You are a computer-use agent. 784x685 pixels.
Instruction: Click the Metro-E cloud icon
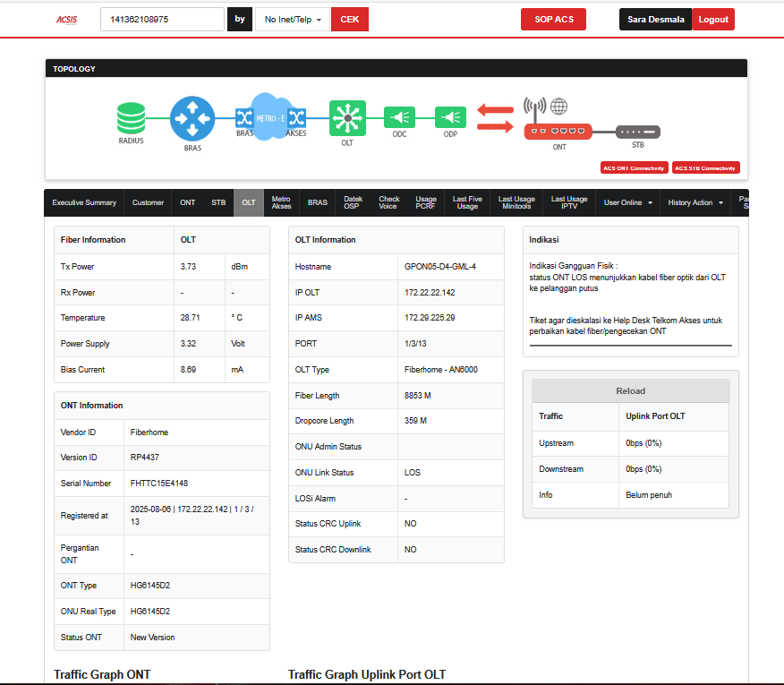270,117
